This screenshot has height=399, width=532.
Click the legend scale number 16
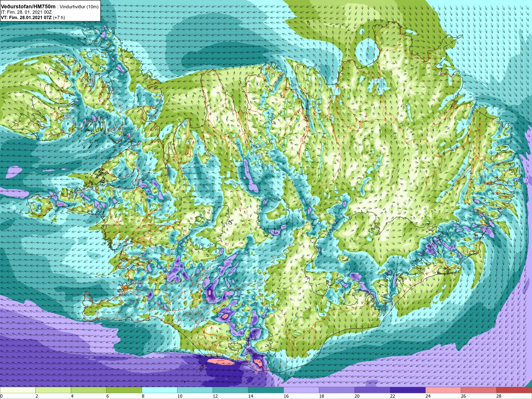coord(286,396)
